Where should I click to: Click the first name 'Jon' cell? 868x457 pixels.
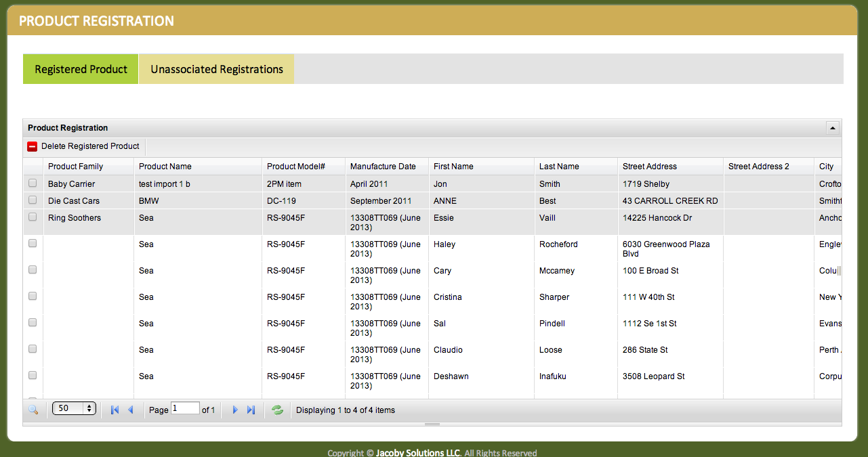point(482,184)
